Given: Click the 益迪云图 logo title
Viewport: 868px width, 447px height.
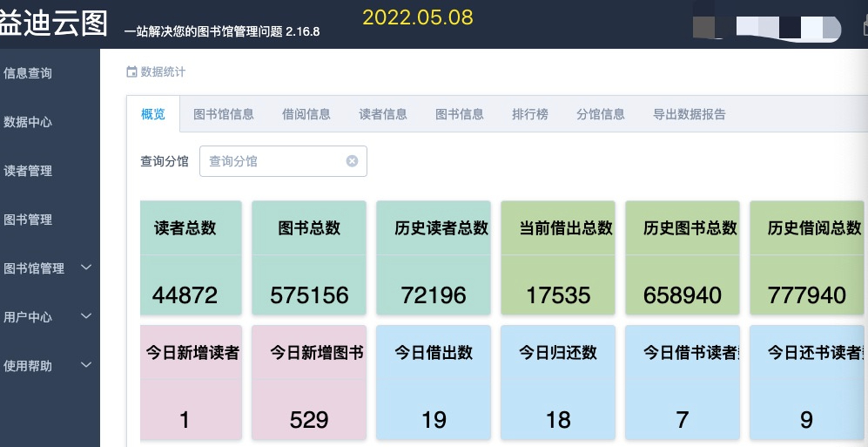Looking at the screenshot, I should (54, 24).
